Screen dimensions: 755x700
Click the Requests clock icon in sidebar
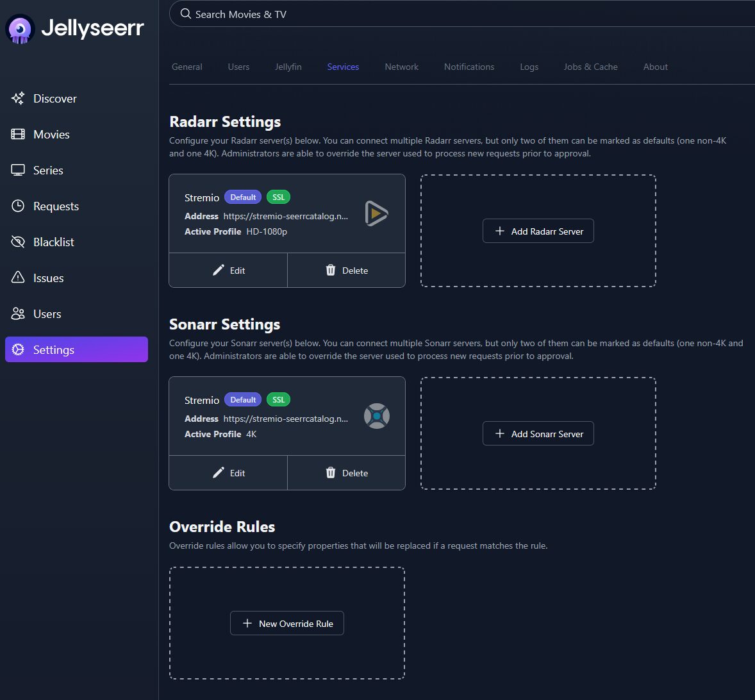click(x=18, y=206)
